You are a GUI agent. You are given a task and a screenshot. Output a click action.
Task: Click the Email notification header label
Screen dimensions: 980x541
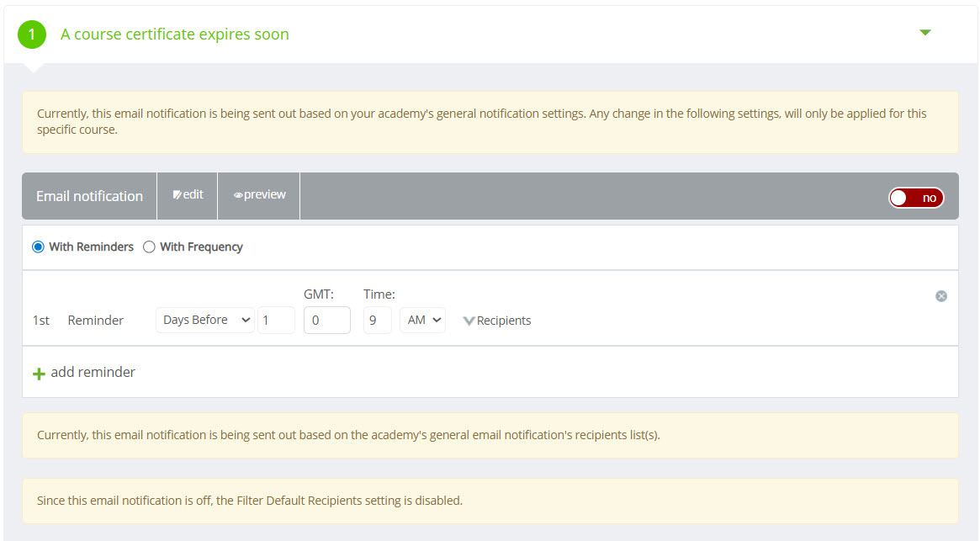pyautogui.click(x=89, y=196)
